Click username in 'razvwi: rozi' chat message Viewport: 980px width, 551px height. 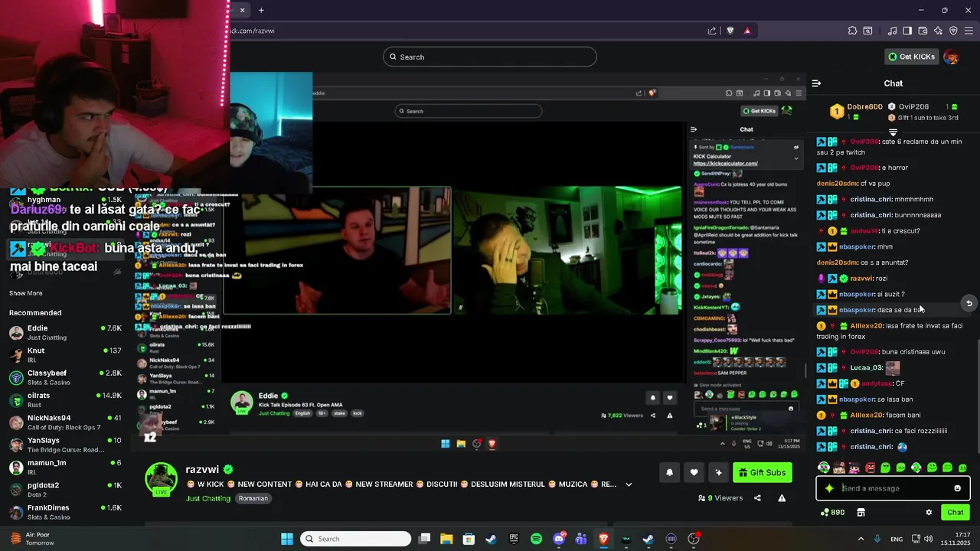[x=862, y=279]
